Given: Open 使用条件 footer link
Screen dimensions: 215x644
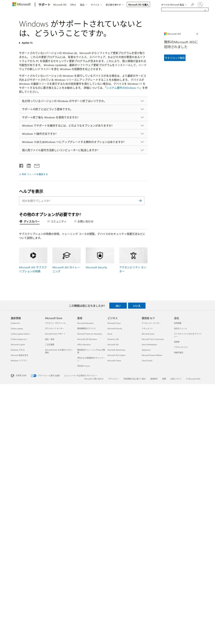Looking at the screenshot, I should [154, 379].
